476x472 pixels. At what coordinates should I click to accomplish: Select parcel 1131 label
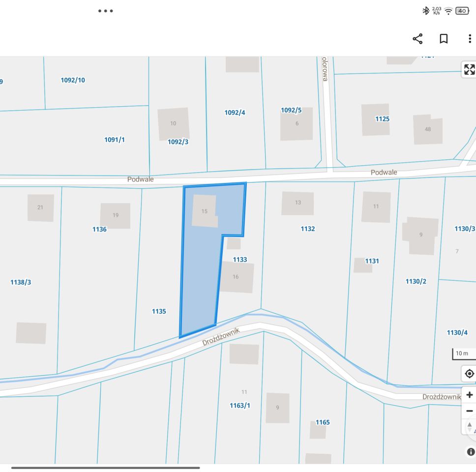372,261
